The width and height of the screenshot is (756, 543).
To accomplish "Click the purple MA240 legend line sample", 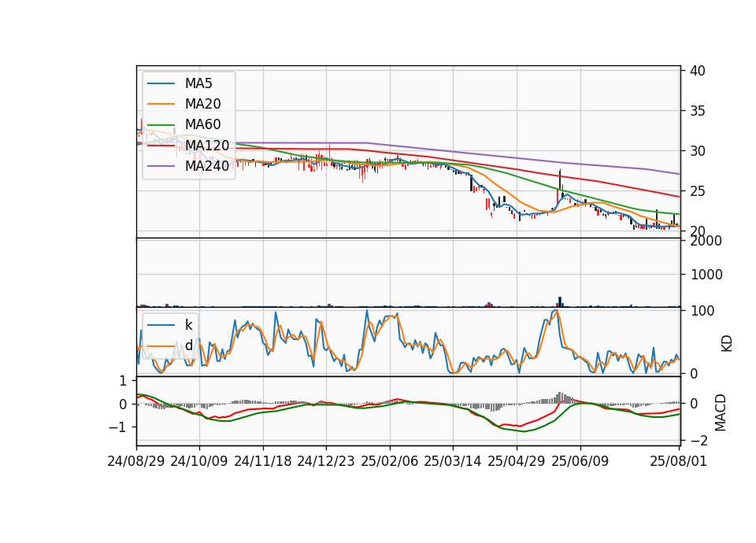I will pyautogui.click(x=161, y=166).
